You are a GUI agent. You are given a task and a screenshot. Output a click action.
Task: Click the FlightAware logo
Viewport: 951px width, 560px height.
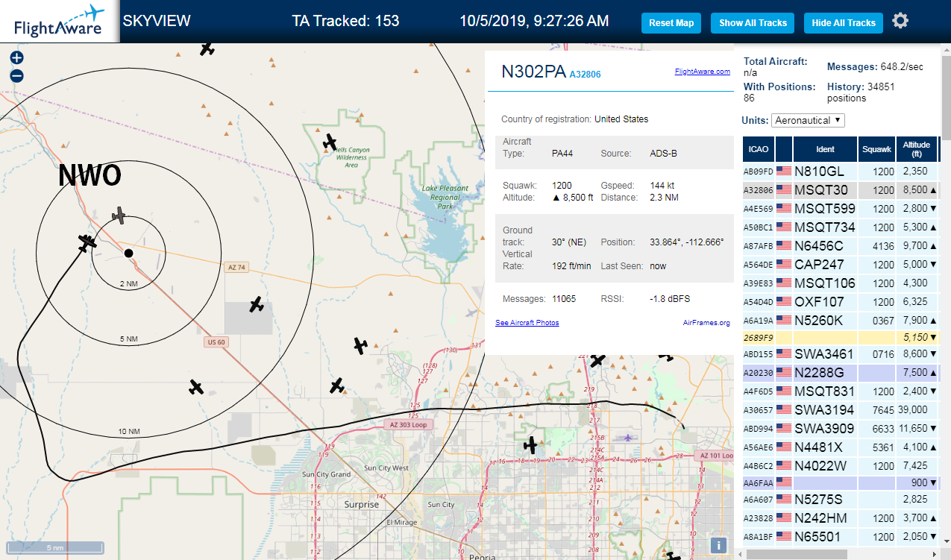point(58,22)
